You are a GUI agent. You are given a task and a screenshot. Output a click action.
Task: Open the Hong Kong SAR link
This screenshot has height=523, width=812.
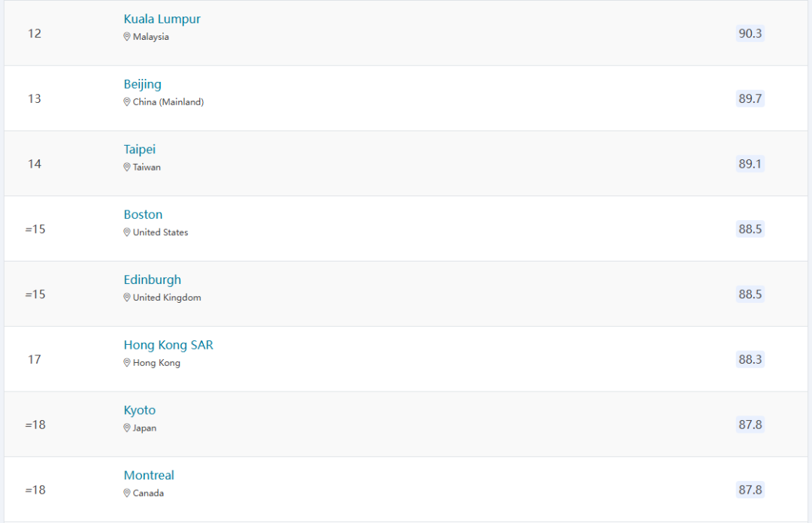click(168, 346)
